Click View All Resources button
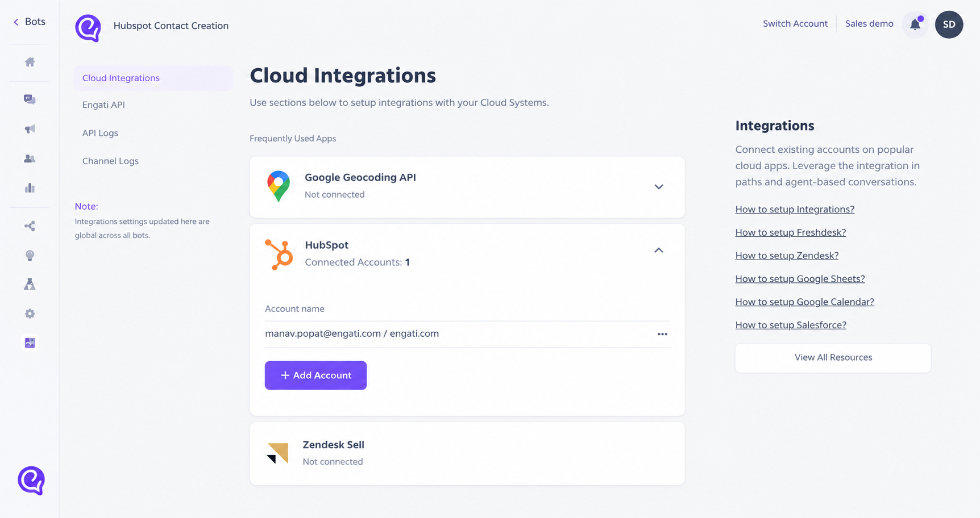Viewport: 980px width, 518px height. point(833,358)
